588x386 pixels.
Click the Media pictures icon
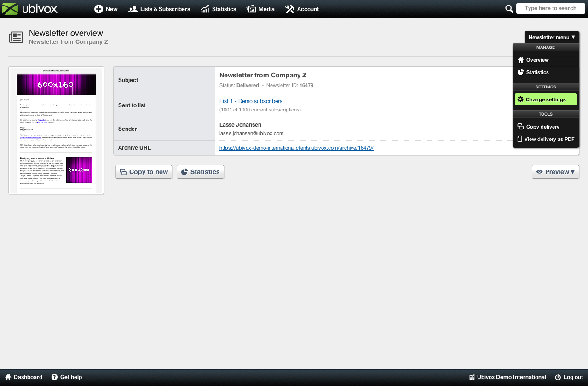click(251, 9)
